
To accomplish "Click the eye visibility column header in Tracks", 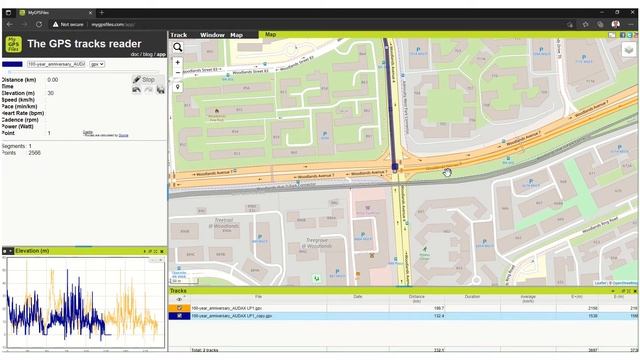I will point(179,299).
